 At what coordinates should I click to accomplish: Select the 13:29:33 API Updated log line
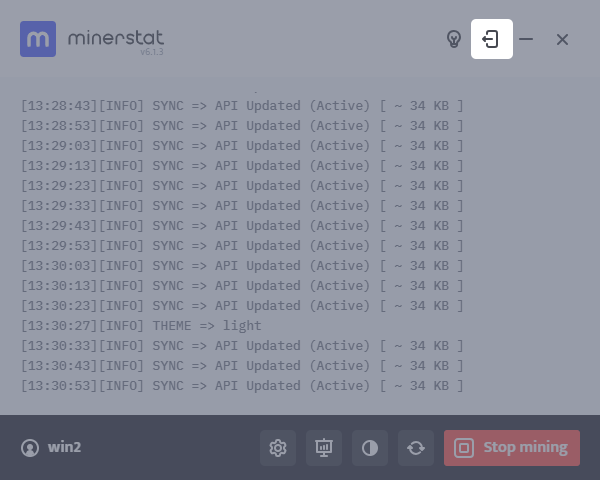pyautogui.click(x=242, y=206)
